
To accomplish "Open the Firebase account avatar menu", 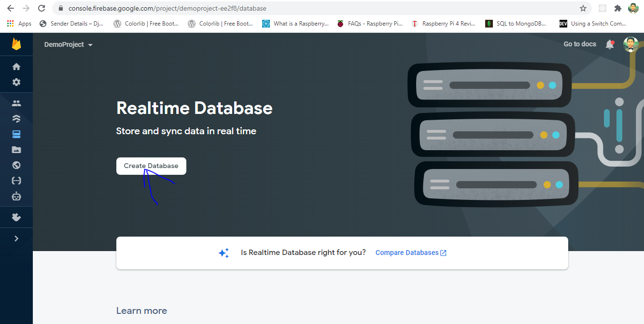I will pyautogui.click(x=630, y=44).
